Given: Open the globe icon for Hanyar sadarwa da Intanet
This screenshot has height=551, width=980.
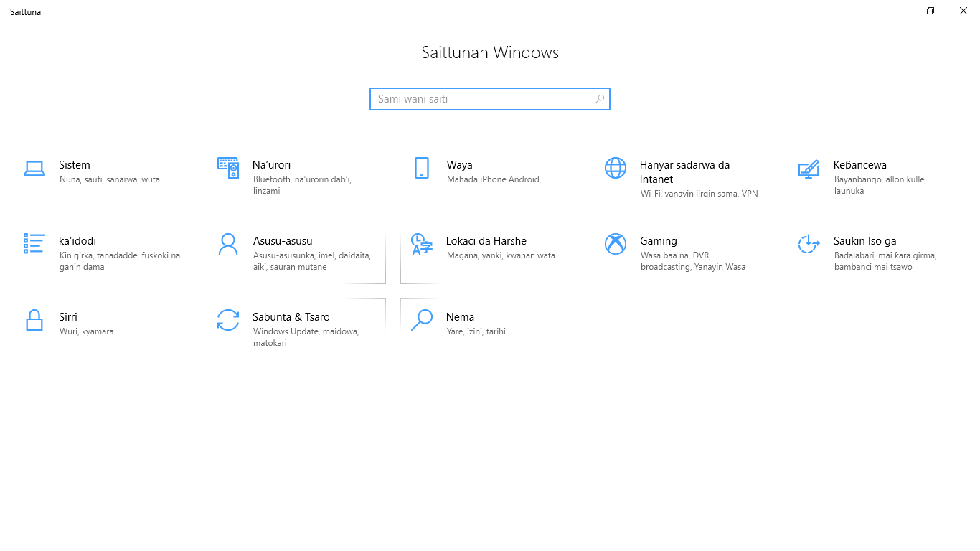Looking at the screenshot, I should [x=616, y=168].
